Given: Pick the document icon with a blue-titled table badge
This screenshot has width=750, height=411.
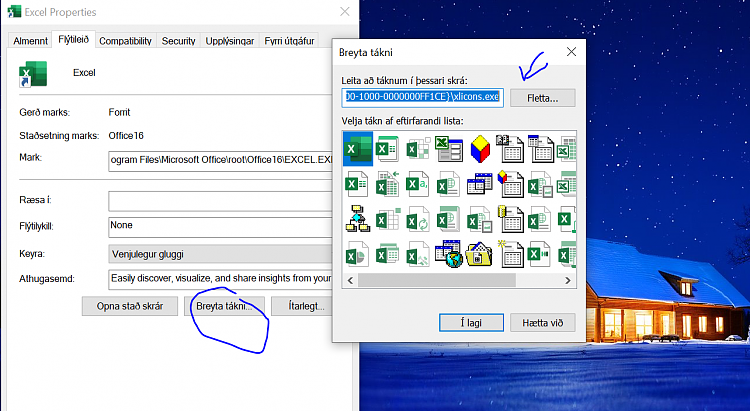Looking at the screenshot, I should 540,148.
